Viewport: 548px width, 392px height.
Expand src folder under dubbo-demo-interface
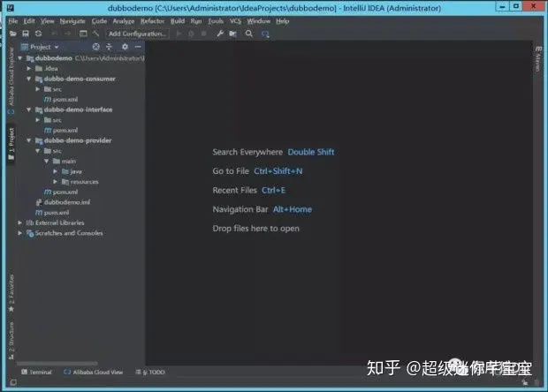(38, 120)
